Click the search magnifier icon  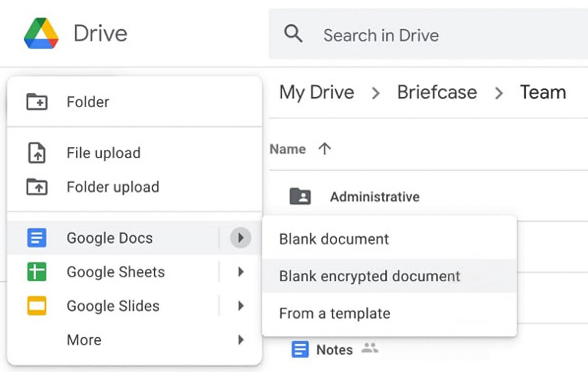coord(293,34)
